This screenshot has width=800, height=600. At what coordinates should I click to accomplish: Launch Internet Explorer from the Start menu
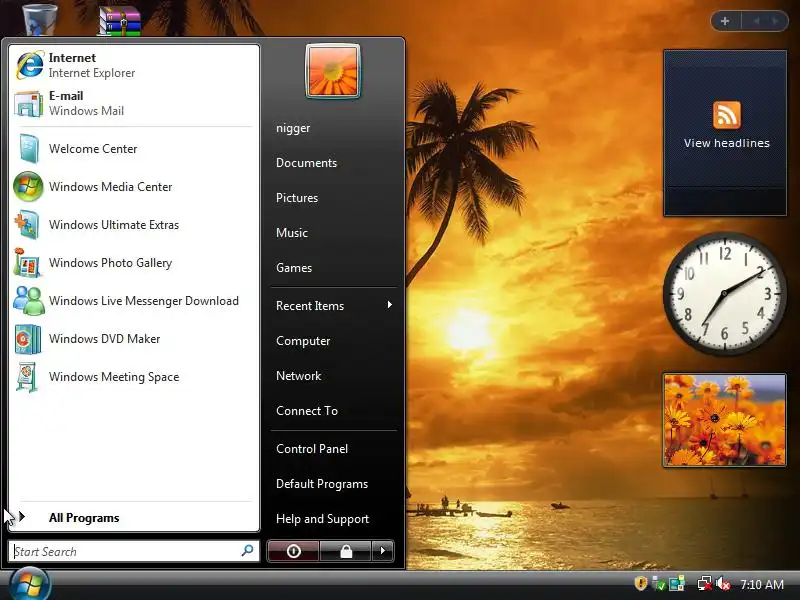134,65
